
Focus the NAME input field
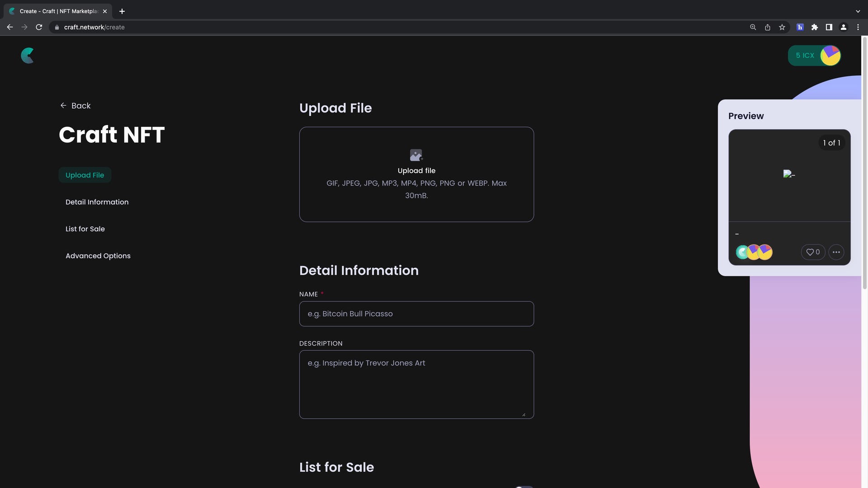click(x=416, y=314)
